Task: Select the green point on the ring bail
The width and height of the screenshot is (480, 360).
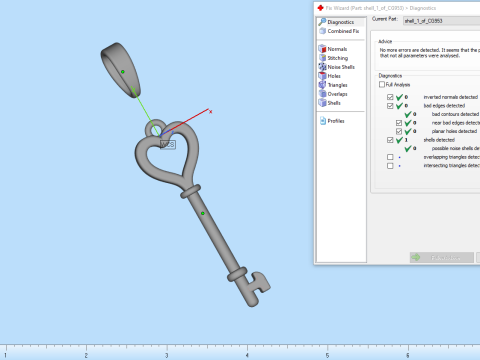Action: point(123,72)
